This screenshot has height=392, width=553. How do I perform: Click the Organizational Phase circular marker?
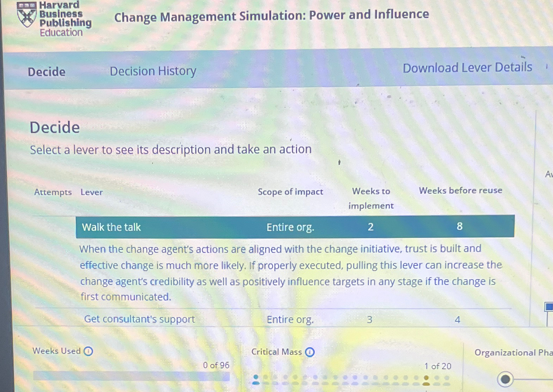506,379
